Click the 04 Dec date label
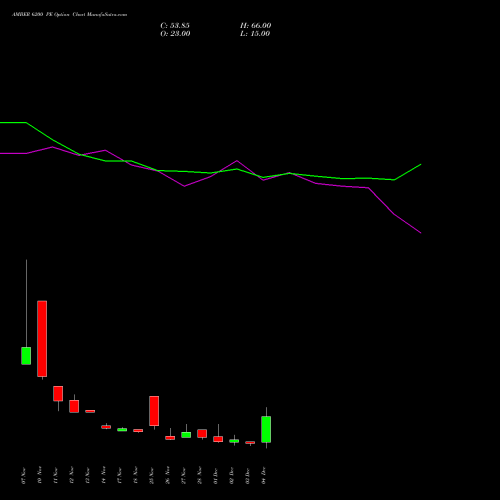Viewport: 500px width, 500px height. pos(264,476)
